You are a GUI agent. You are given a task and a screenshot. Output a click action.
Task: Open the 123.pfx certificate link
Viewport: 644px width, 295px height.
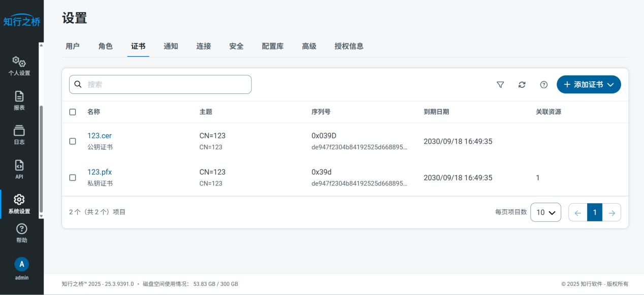[x=100, y=172]
